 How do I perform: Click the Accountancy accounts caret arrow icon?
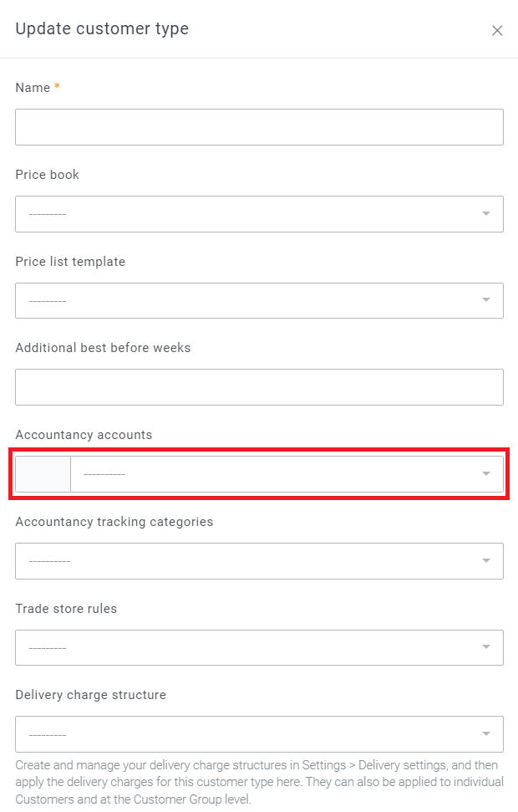486,474
